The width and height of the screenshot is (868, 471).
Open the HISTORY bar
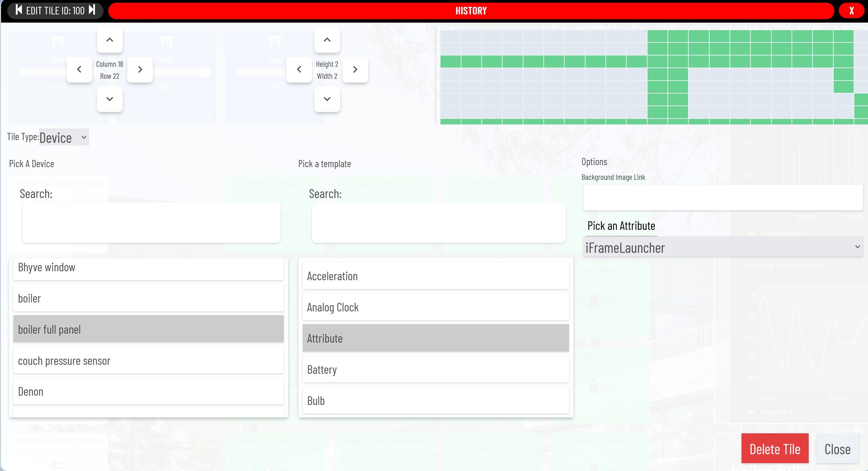pos(471,11)
